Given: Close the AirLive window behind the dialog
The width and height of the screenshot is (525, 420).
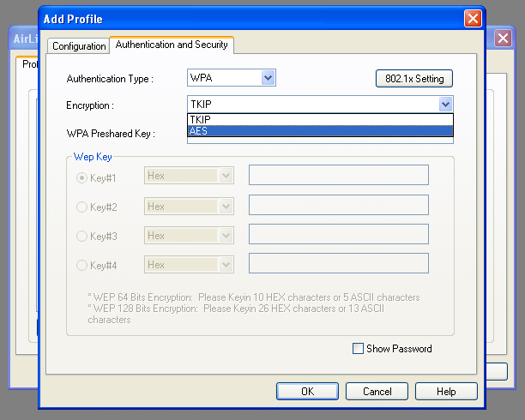Looking at the screenshot, I should click(503, 39).
